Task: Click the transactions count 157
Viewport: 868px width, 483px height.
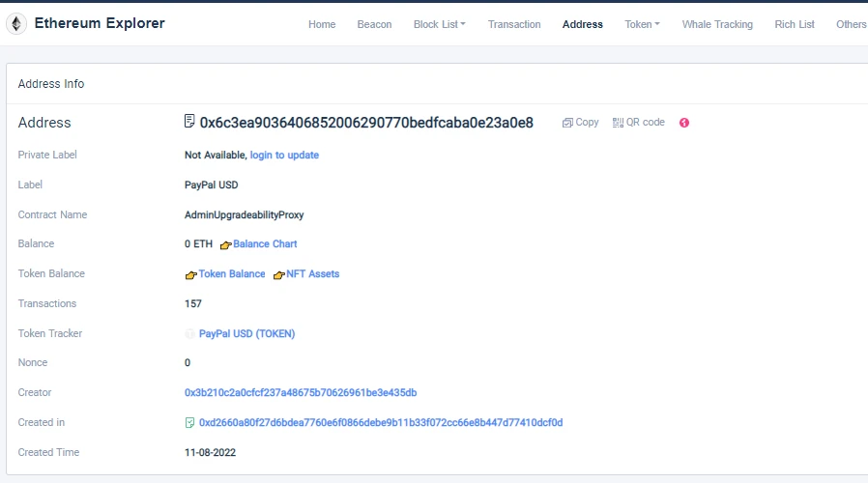Action: (193, 303)
